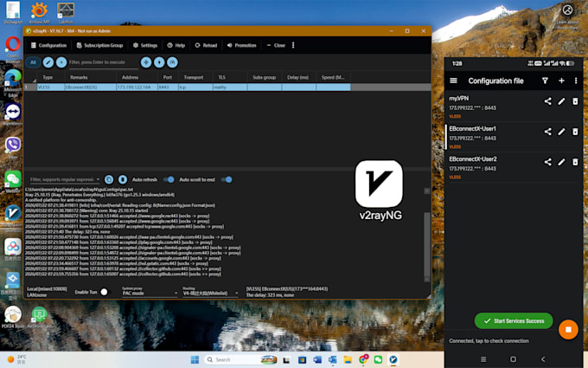Select the All subscription group chip
This screenshot has width=588, height=368.
(33, 62)
